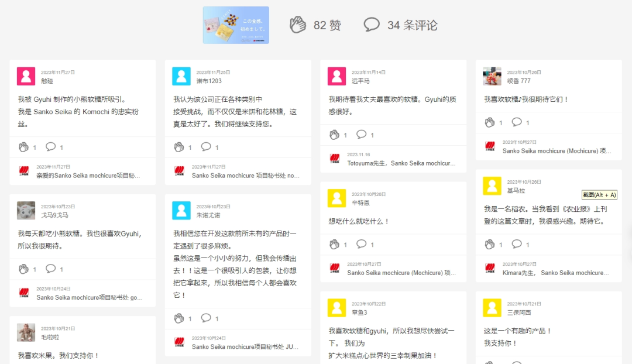Click Sanko Seika logo under 朱诺尤诺's comment
The height and width of the screenshot is (364, 632).
[179, 342]
